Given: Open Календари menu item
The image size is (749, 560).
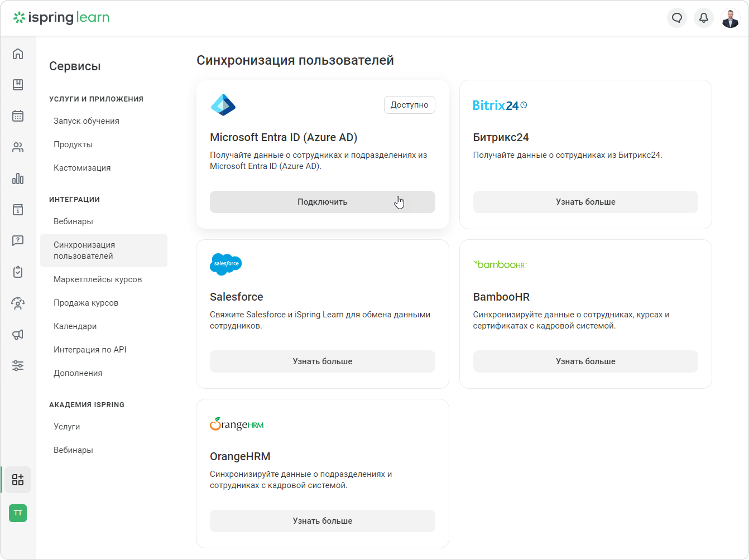Looking at the screenshot, I should 75,326.
